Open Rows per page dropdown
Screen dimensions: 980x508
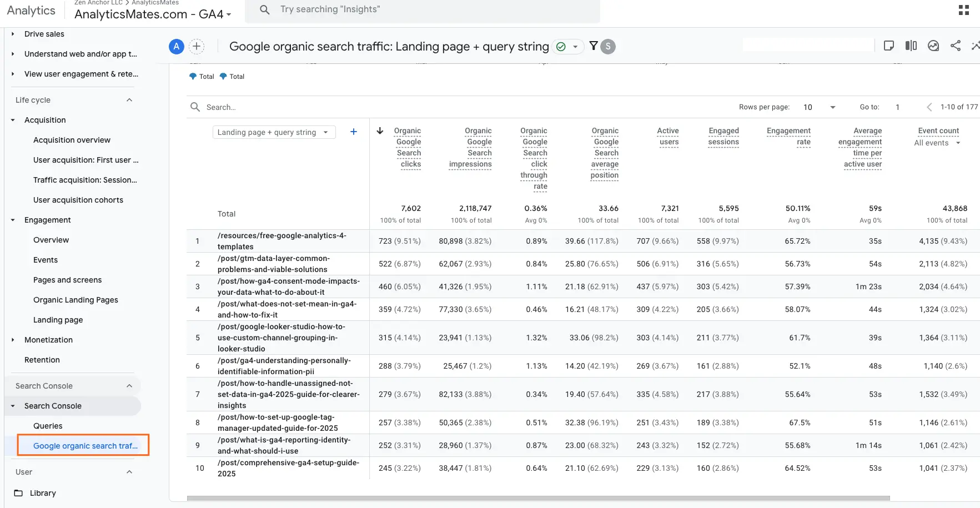(820, 107)
